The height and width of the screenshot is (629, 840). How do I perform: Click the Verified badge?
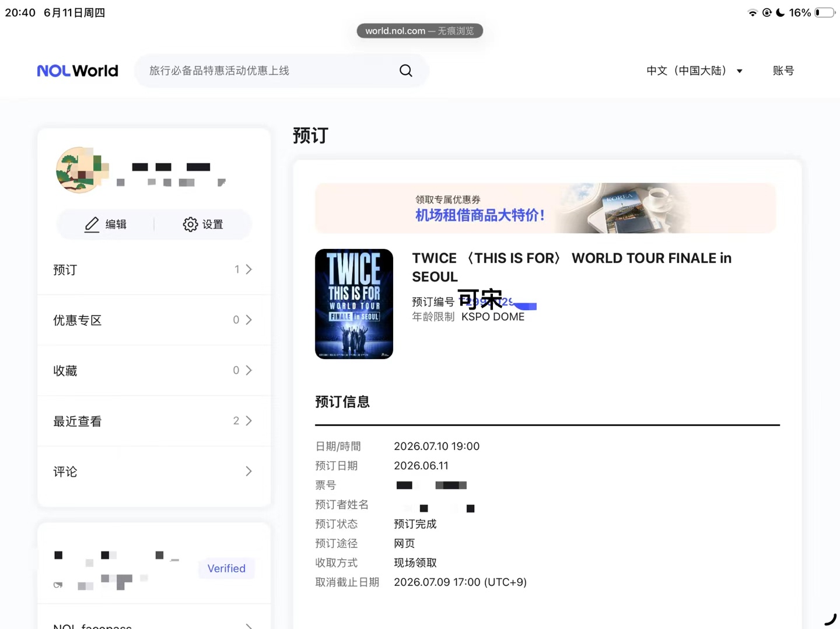(x=226, y=568)
